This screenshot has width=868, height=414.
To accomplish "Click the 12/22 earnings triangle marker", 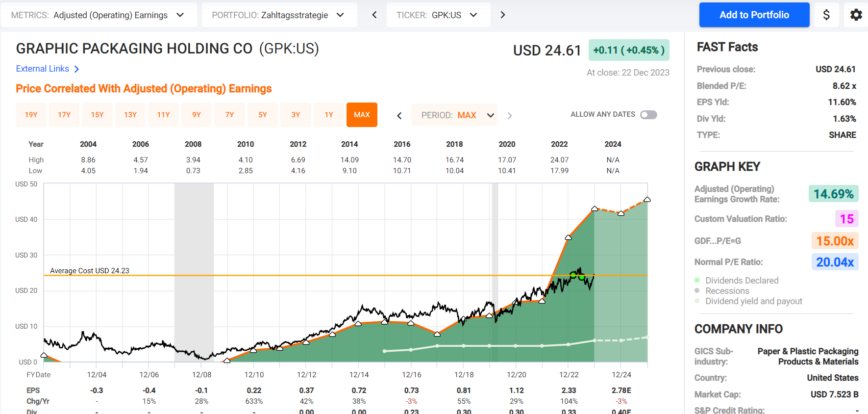I will (568, 237).
